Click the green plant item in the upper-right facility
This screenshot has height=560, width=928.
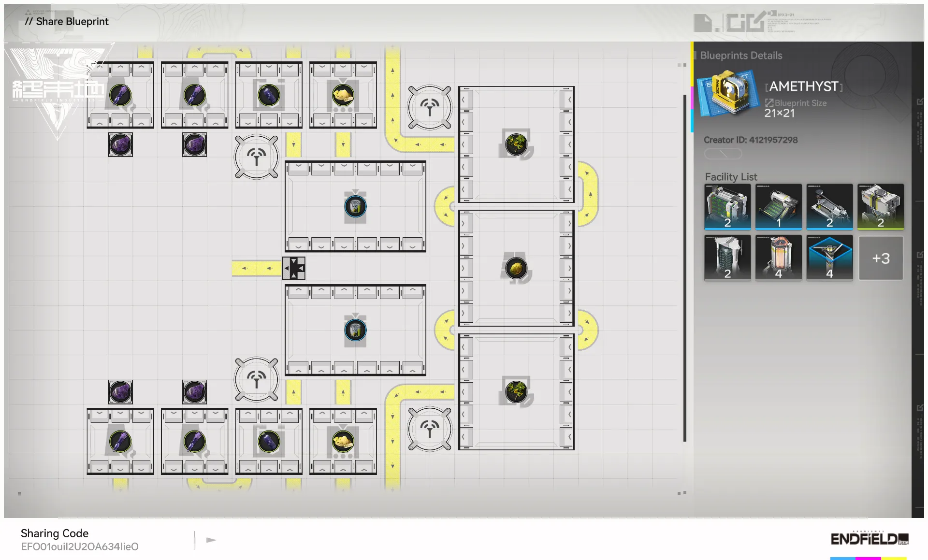coord(516,144)
